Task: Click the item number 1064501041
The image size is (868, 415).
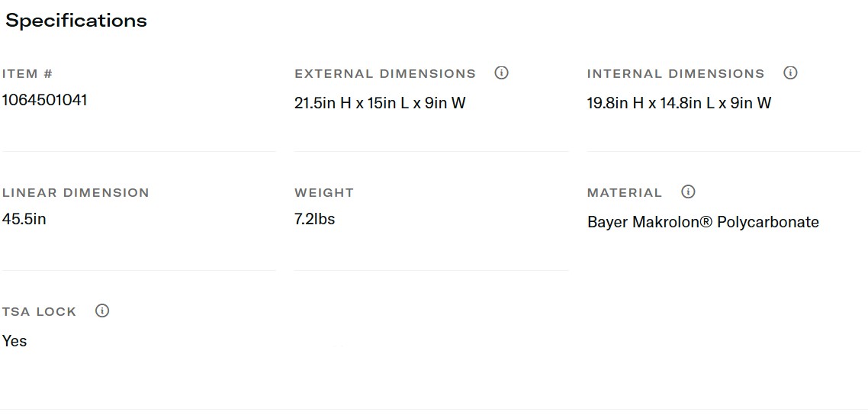Action: tap(44, 100)
